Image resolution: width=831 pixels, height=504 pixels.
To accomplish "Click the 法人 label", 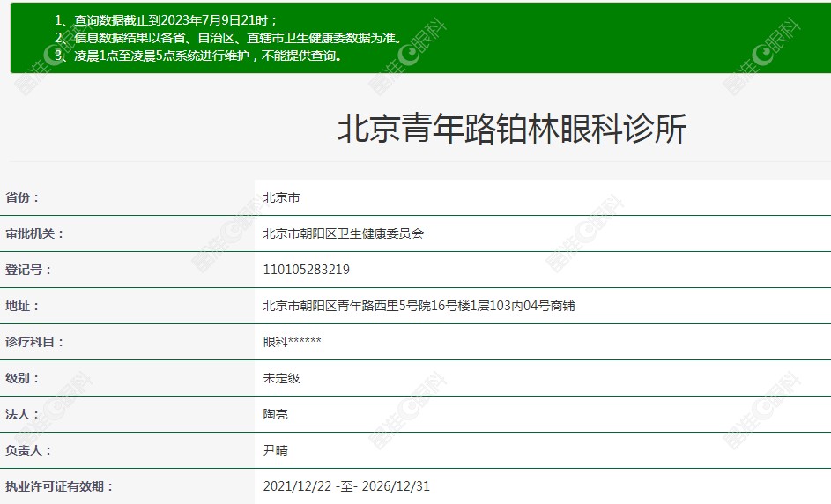I will (x=22, y=414).
